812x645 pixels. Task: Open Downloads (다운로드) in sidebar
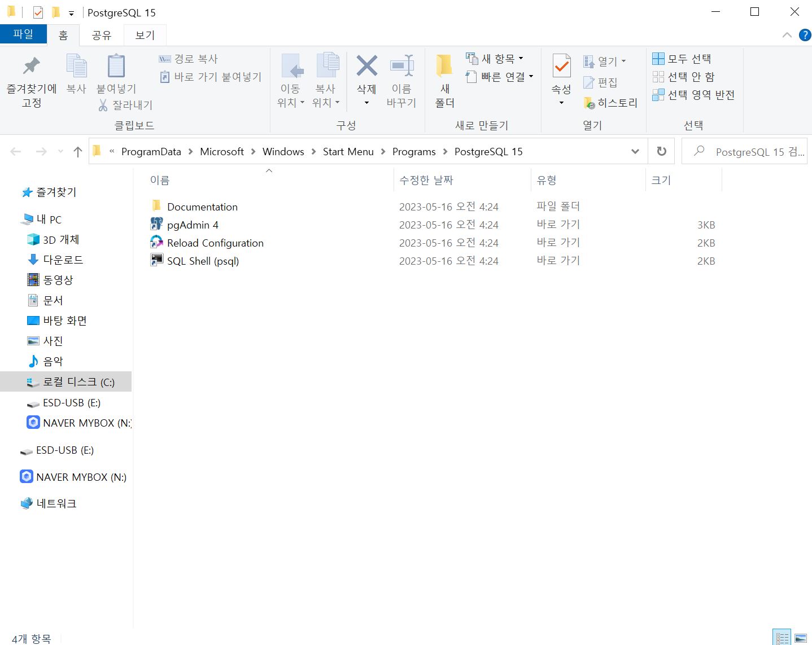coord(55,260)
